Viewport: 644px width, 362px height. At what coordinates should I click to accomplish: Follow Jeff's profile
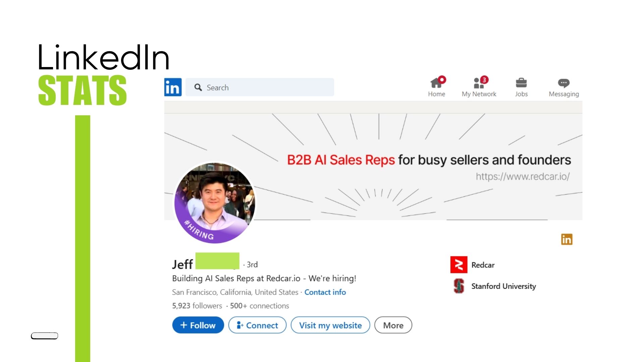click(x=198, y=325)
